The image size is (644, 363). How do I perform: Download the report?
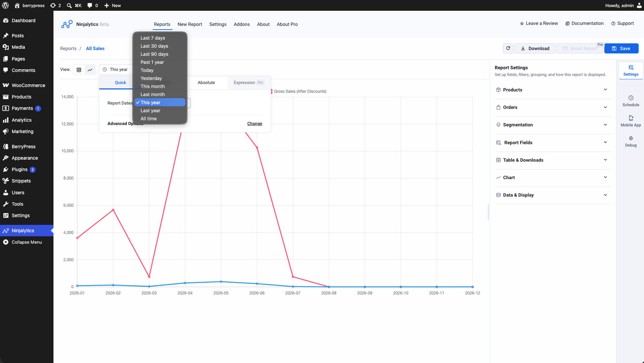tap(535, 48)
